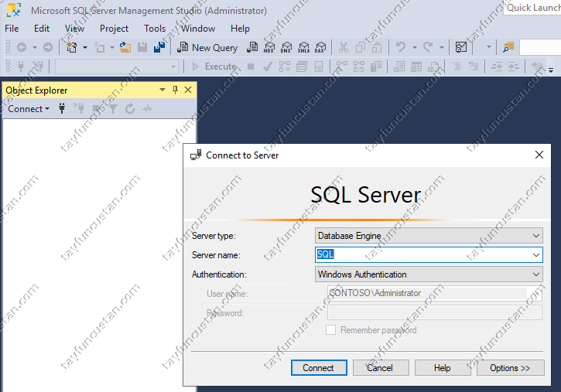Open the Help menu
The height and width of the screenshot is (392, 561).
pyautogui.click(x=240, y=29)
